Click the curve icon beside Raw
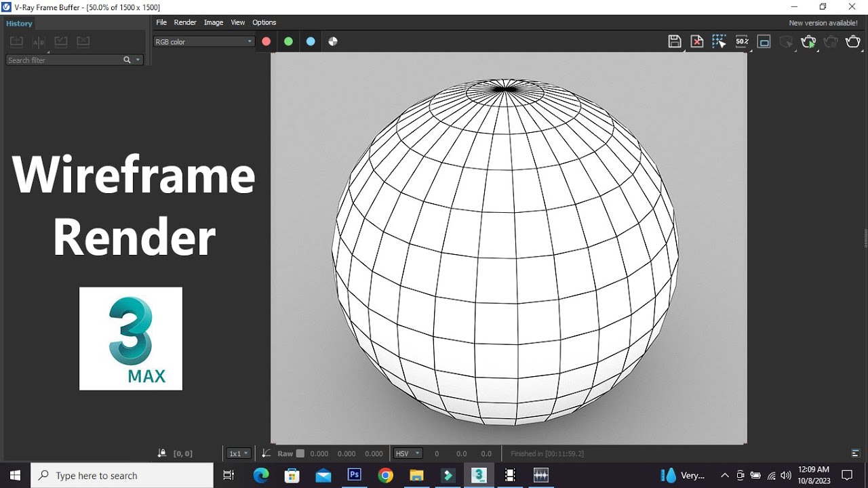This screenshot has width=868, height=488. coord(267,453)
